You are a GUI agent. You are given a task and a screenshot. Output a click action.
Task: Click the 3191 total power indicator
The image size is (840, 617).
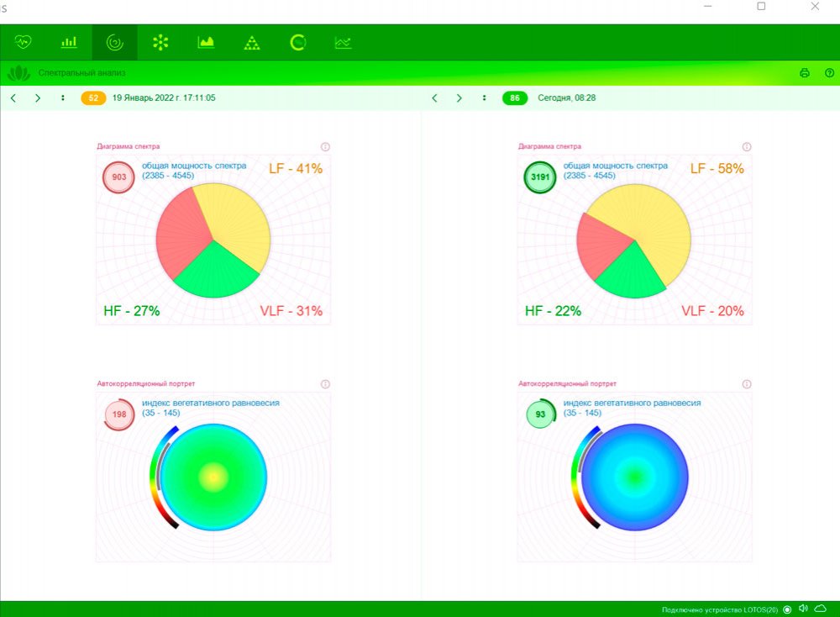(540, 177)
